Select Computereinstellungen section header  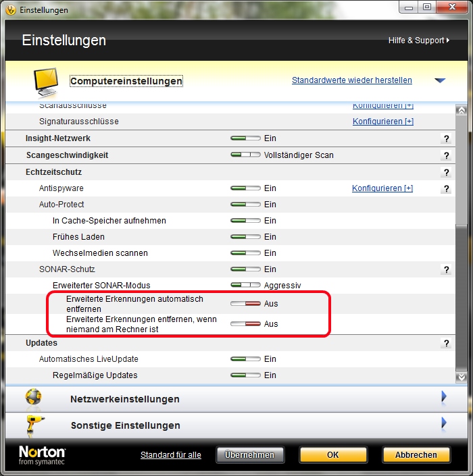point(126,81)
